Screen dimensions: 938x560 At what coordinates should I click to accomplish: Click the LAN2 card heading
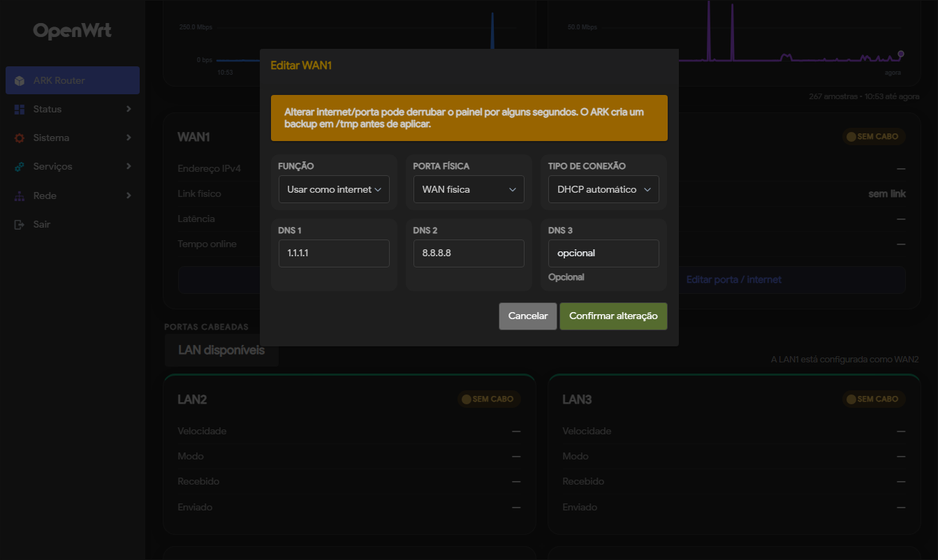pos(192,400)
